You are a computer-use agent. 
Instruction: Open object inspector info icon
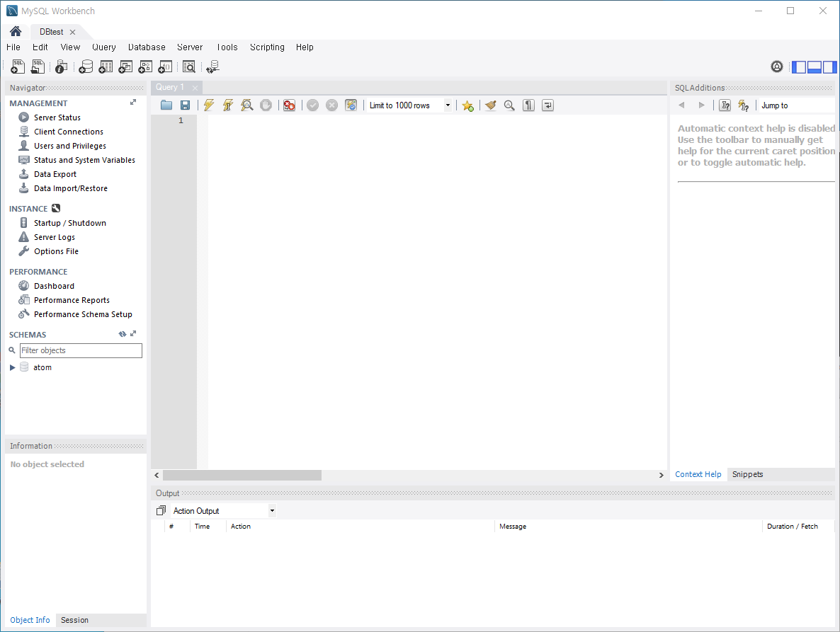coord(61,67)
